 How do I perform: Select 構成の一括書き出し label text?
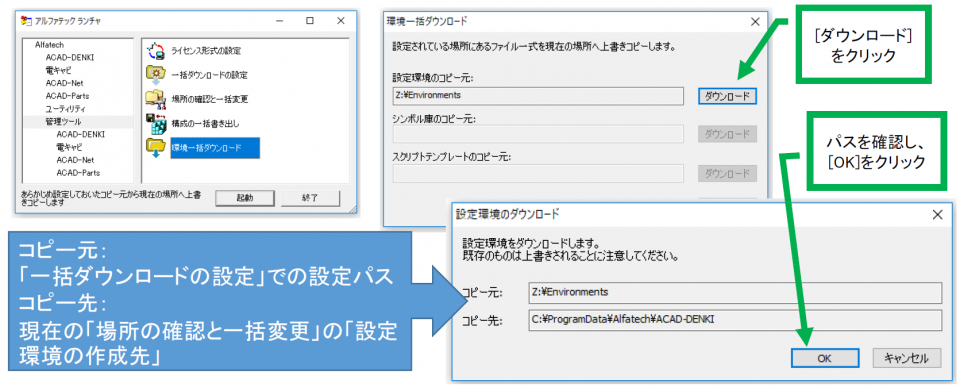pyautogui.click(x=204, y=123)
